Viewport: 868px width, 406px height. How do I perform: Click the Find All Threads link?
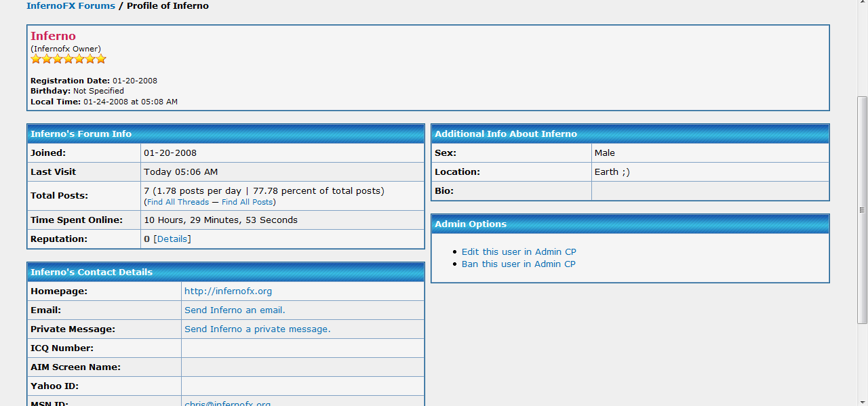coord(178,202)
